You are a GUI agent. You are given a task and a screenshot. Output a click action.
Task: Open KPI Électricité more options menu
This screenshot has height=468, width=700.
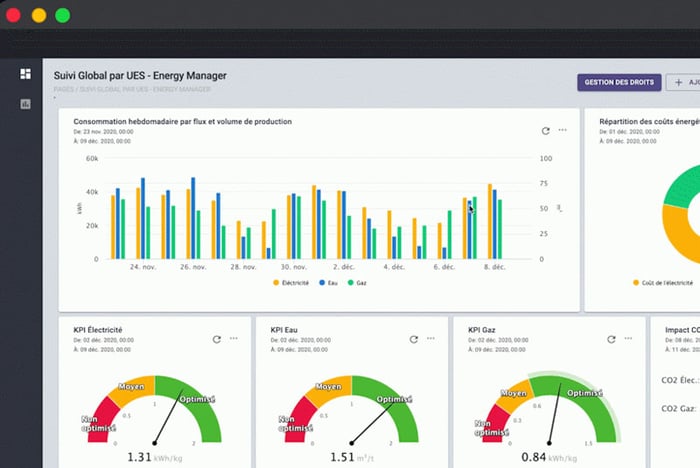coord(233,338)
